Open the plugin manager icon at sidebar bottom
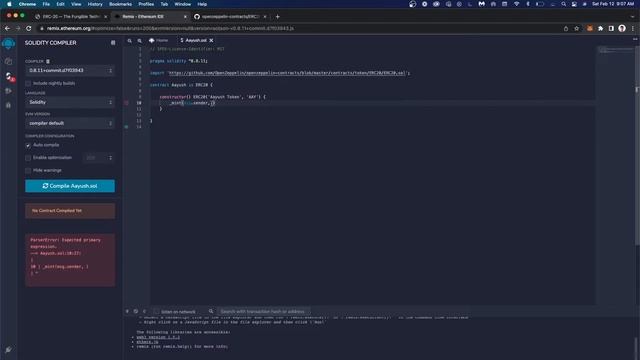 8,349
